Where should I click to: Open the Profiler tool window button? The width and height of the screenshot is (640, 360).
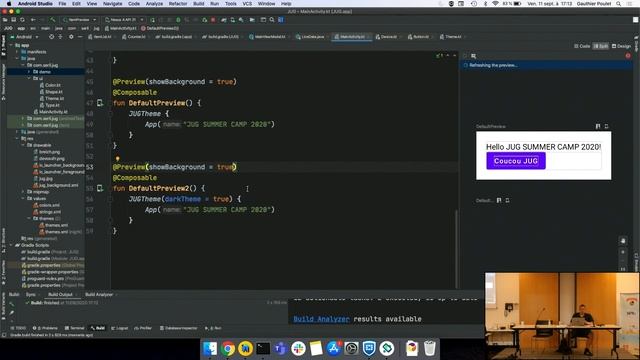[x=143, y=328]
